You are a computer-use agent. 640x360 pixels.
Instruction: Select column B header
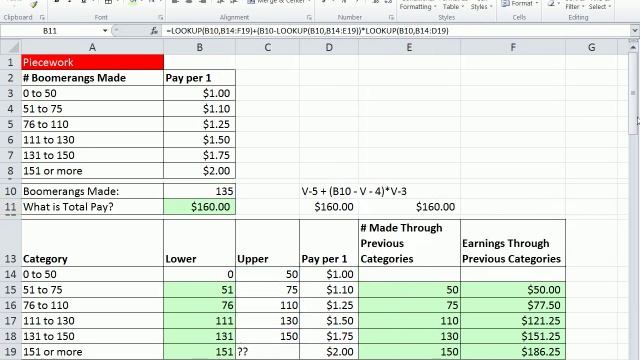point(199,47)
